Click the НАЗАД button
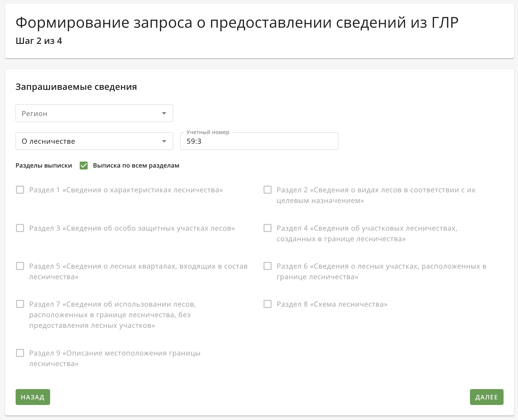The width and height of the screenshot is (518, 420). pyautogui.click(x=33, y=397)
